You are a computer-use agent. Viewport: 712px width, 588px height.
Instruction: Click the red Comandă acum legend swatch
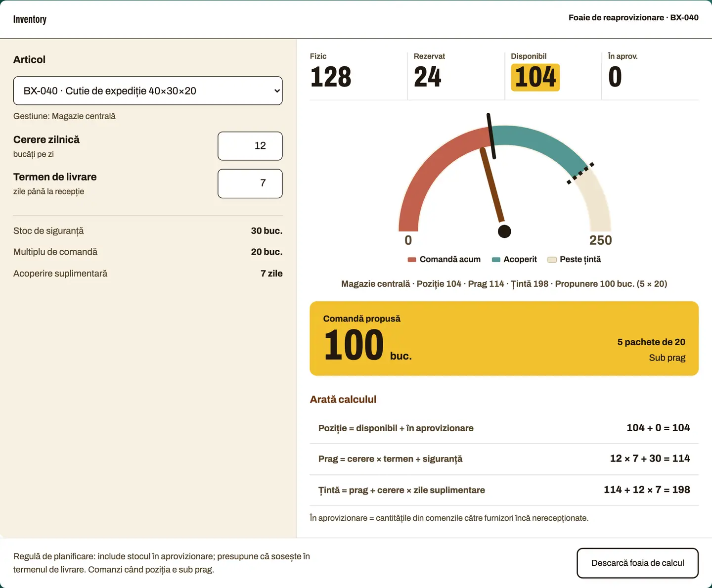click(412, 260)
